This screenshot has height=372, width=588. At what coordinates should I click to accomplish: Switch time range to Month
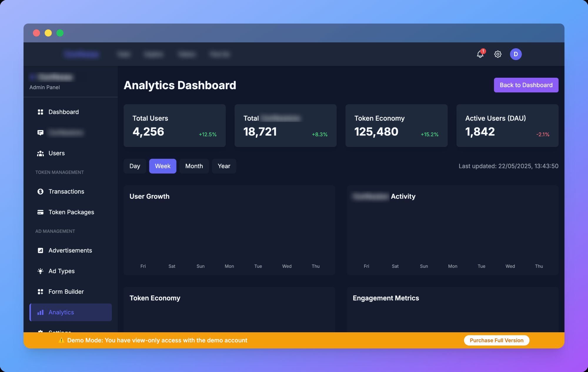(194, 166)
